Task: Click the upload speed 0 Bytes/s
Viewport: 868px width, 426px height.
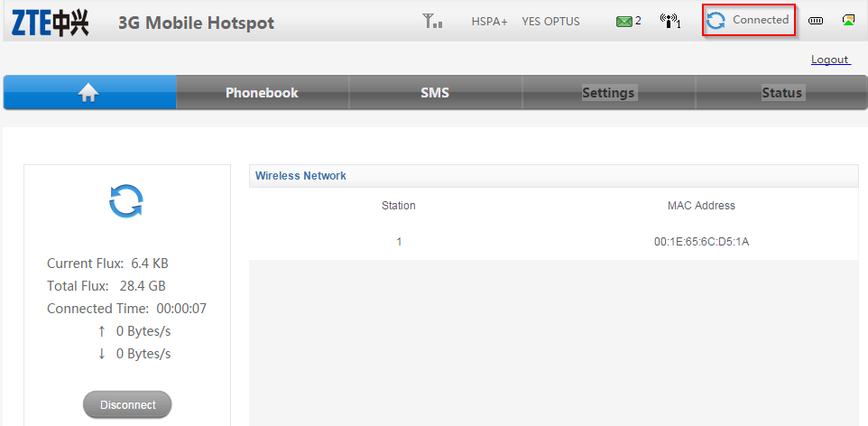Action: point(143,331)
